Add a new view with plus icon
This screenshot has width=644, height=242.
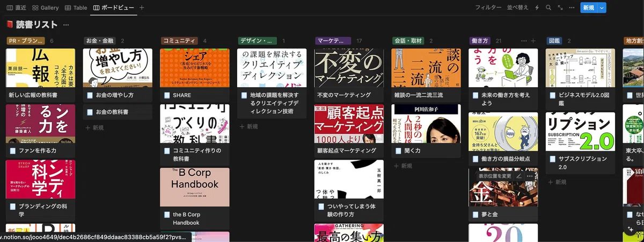pos(142,8)
